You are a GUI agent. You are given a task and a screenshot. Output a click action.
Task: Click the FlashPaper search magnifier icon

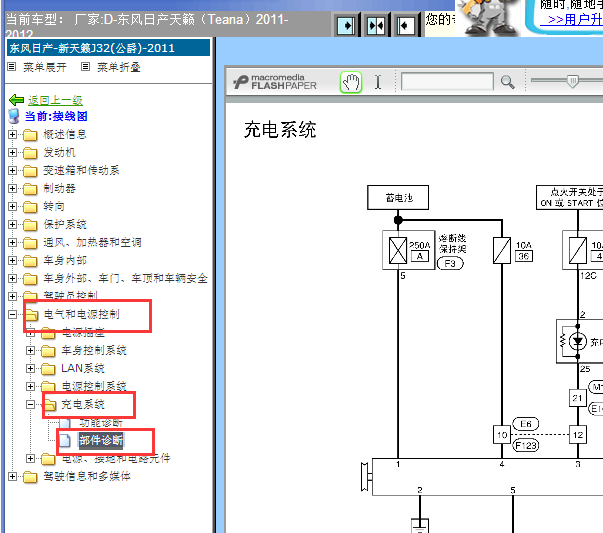point(507,82)
